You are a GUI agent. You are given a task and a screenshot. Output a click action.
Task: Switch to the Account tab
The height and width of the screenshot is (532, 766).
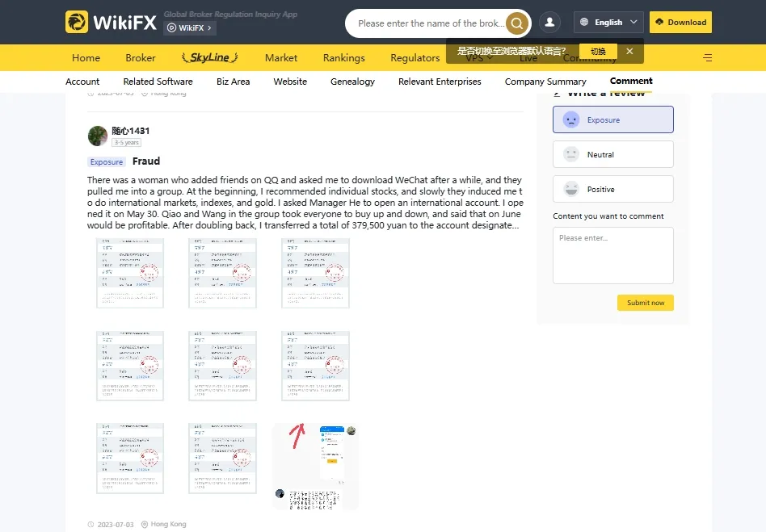(x=82, y=82)
